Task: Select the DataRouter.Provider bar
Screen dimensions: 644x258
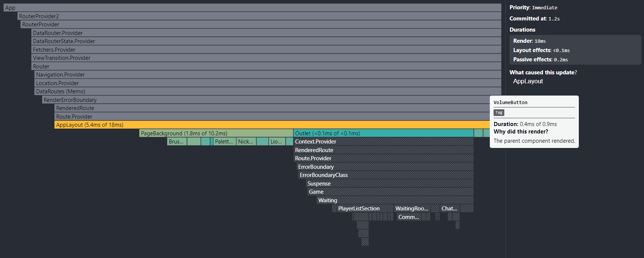Action: point(266,33)
